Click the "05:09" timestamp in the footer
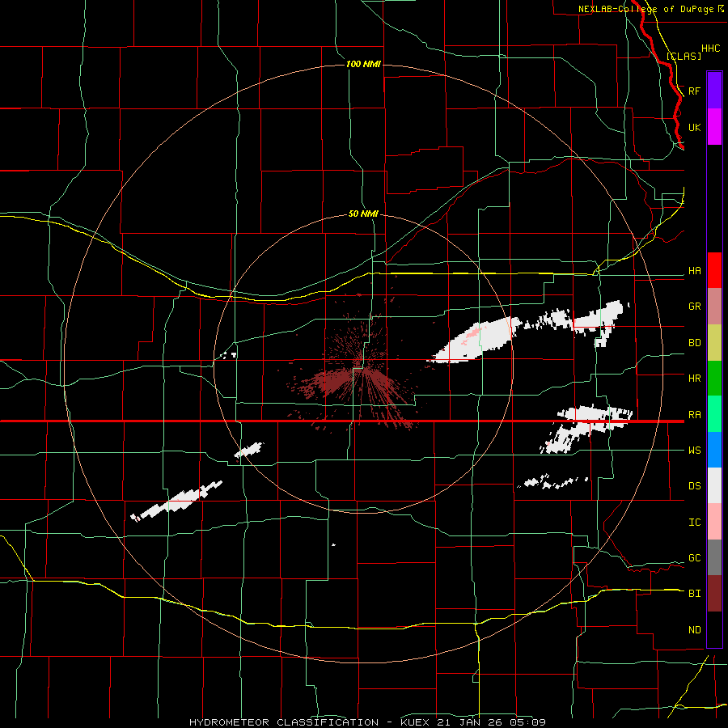Screen dimensions: 728x728 [x=529, y=722]
